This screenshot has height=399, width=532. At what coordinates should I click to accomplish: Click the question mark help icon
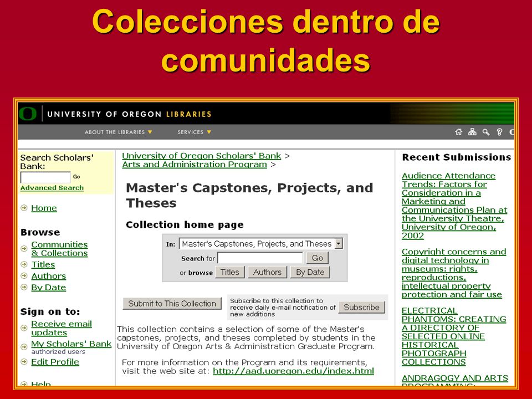click(x=499, y=132)
